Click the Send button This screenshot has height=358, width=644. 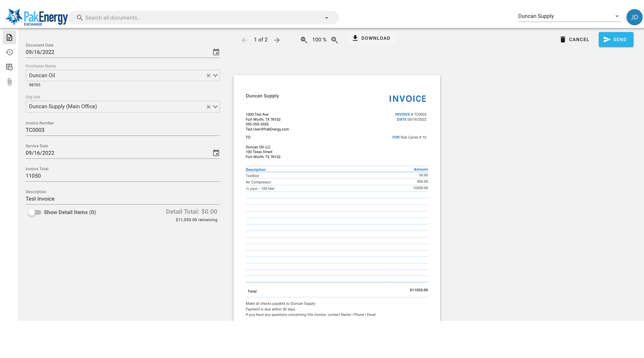(616, 39)
